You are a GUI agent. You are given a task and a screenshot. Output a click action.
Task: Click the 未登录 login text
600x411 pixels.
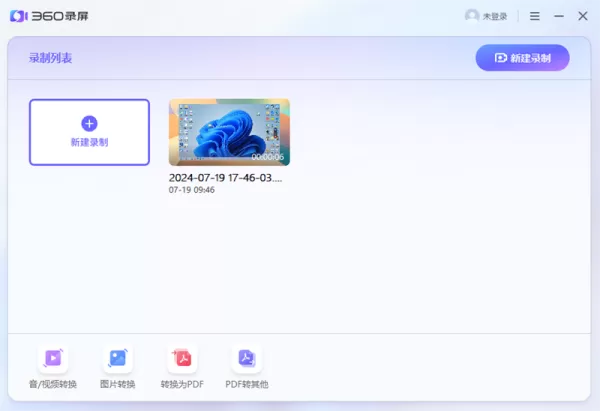tap(495, 16)
